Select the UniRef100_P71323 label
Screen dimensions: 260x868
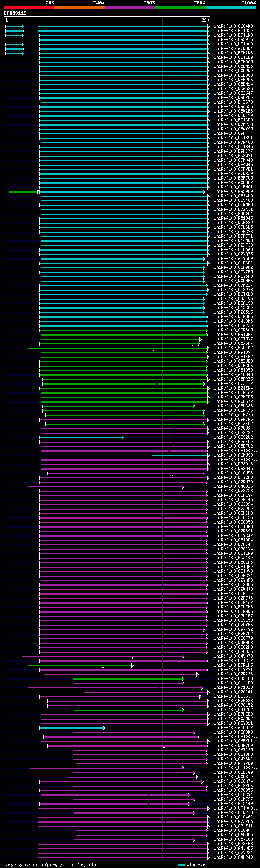click(x=233, y=688)
